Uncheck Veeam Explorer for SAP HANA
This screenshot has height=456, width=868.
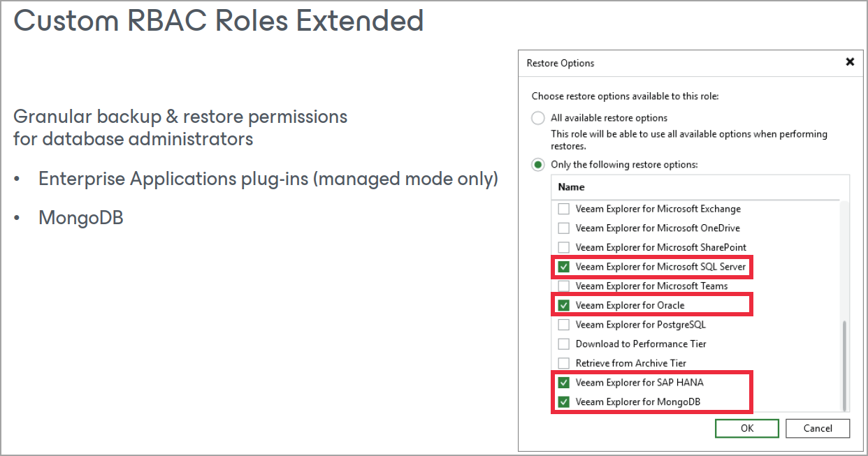point(564,383)
